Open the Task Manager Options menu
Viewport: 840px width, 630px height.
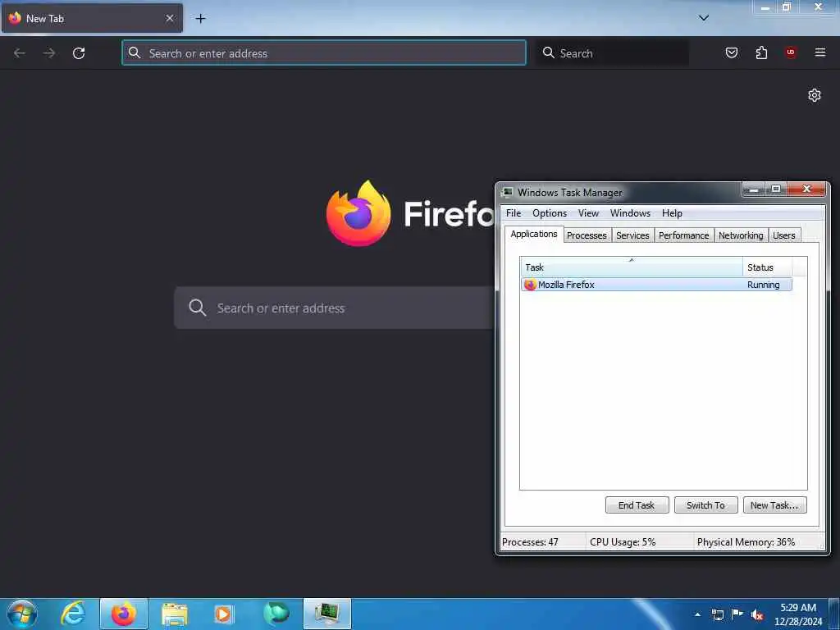[x=549, y=213]
